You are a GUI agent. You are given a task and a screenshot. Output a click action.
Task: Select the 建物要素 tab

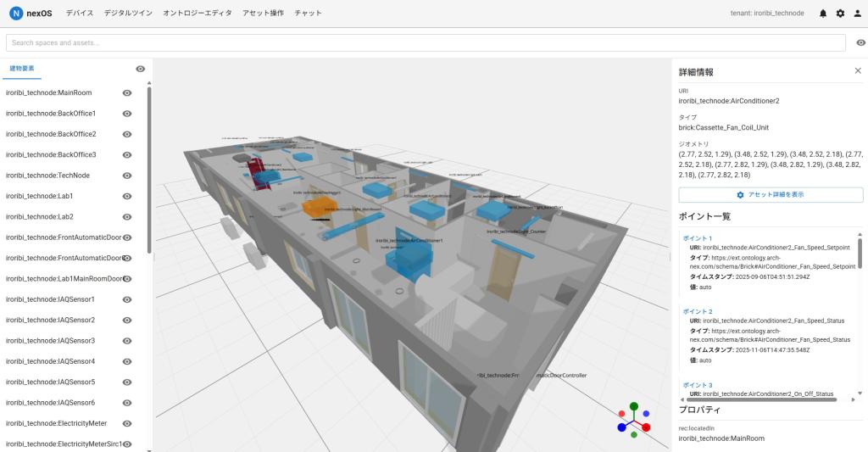(22, 69)
